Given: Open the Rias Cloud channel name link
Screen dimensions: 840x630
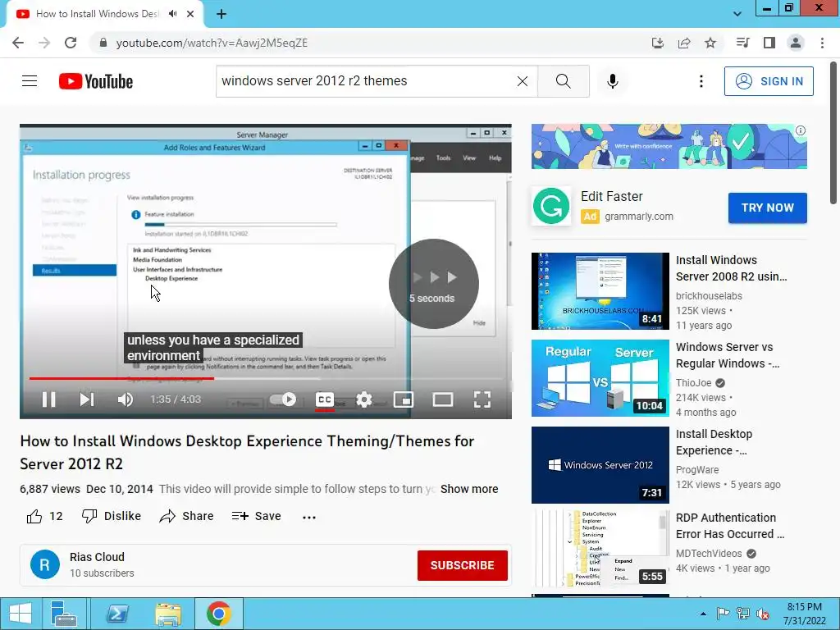Looking at the screenshot, I should tap(97, 557).
